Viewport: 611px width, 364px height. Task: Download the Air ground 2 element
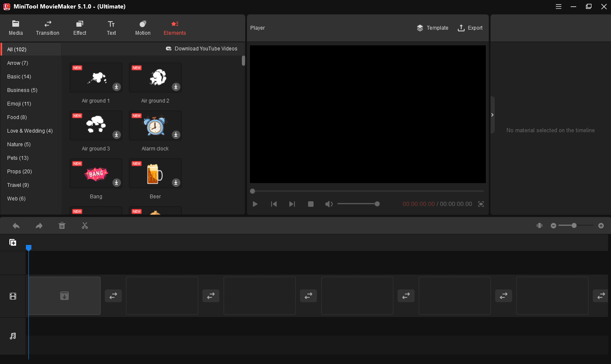click(176, 87)
